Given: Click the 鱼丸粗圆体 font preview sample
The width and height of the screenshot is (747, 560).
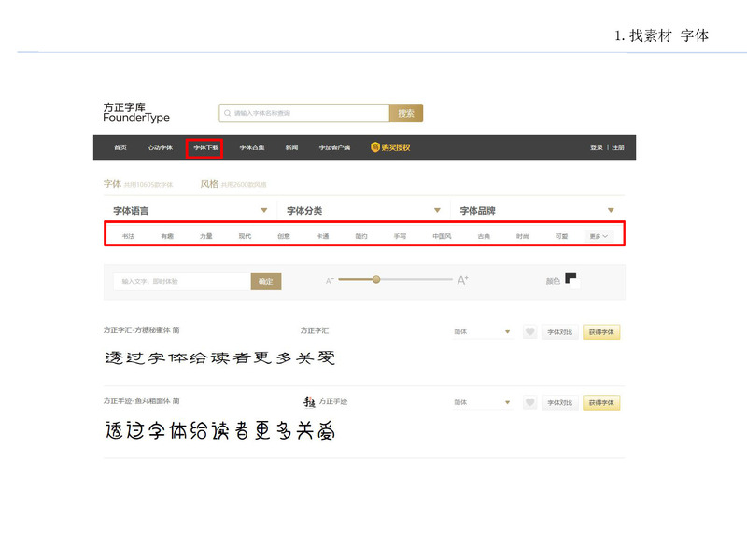Looking at the screenshot, I should (219, 430).
